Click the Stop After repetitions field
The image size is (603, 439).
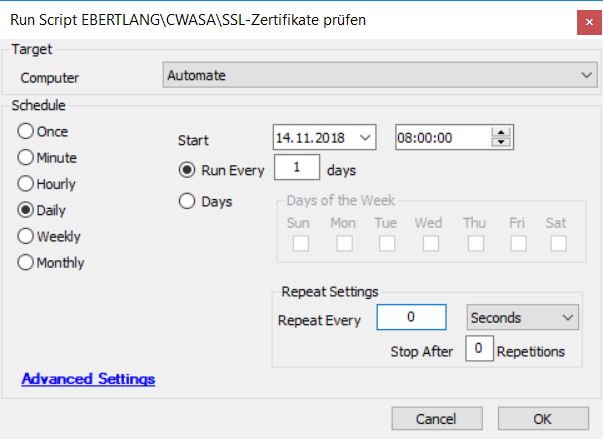tap(480, 351)
